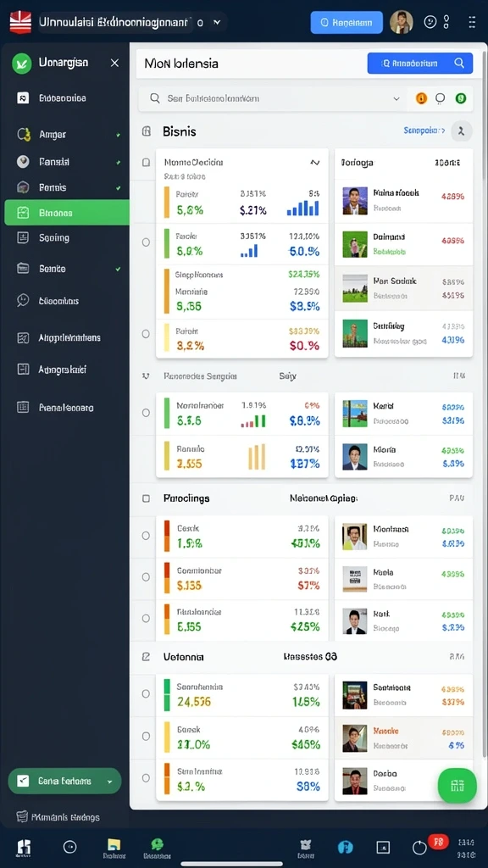Viewport: 488px width, 868px height.
Task: Select the radio button beside the 3.2% row
Action: [x=146, y=334]
